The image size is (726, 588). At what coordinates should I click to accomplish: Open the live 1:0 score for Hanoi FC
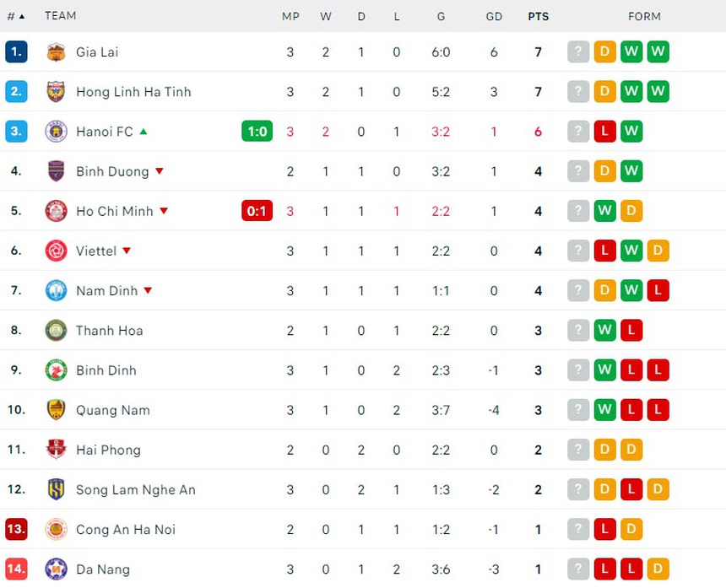coord(257,132)
